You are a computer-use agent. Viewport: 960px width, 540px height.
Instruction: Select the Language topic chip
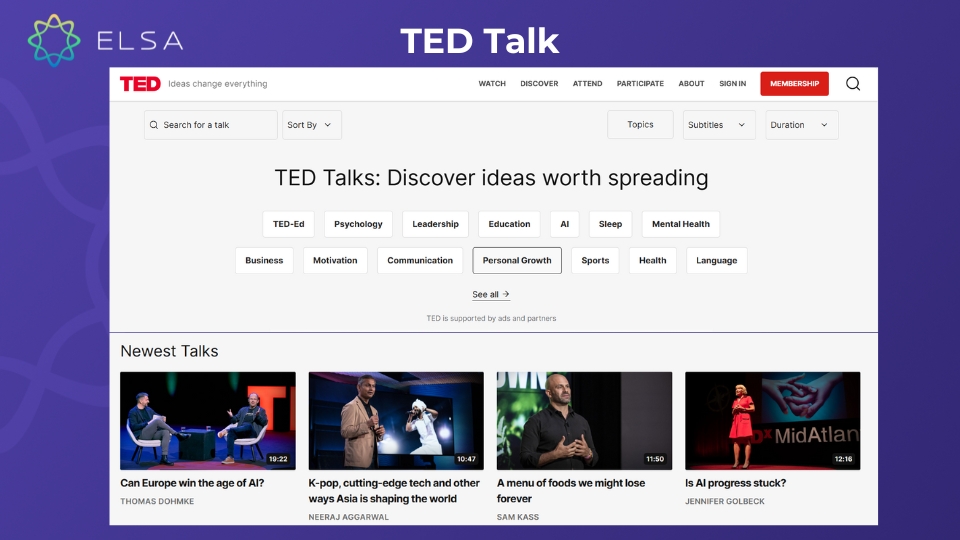[716, 260]
